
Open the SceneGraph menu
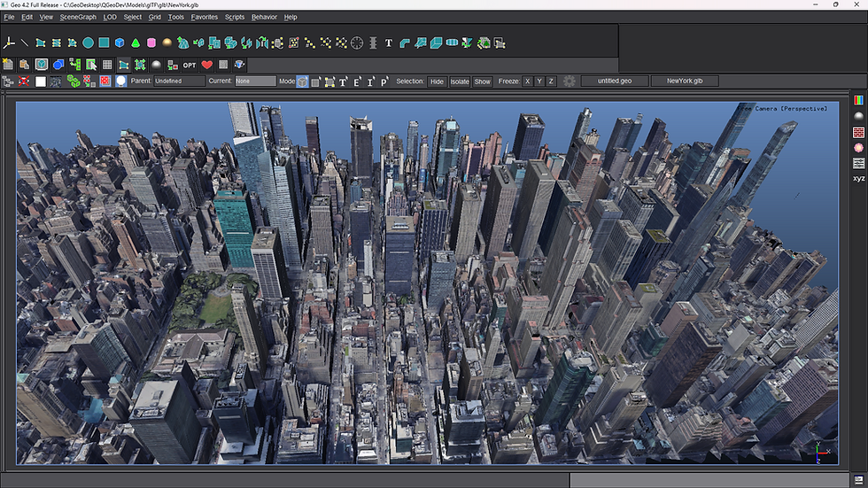(x=78, y=17)
